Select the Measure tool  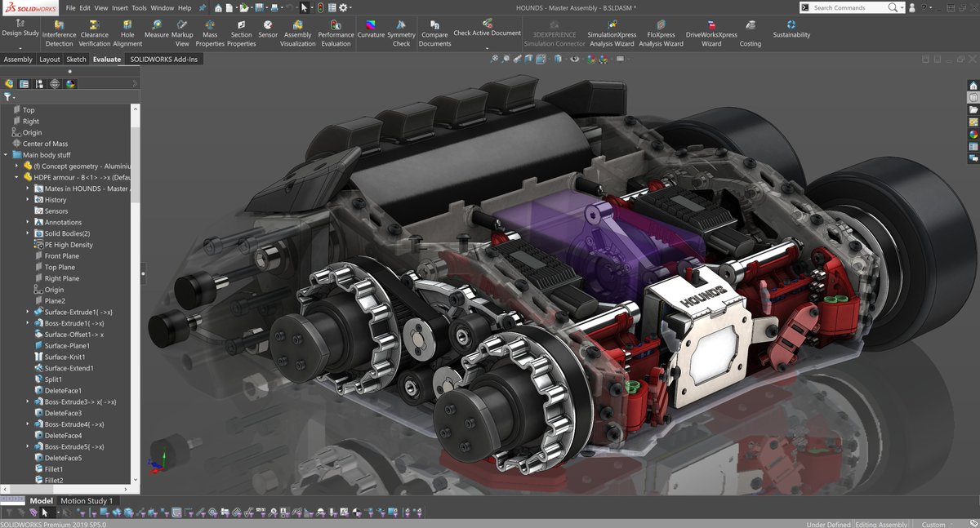click(157, 29)
